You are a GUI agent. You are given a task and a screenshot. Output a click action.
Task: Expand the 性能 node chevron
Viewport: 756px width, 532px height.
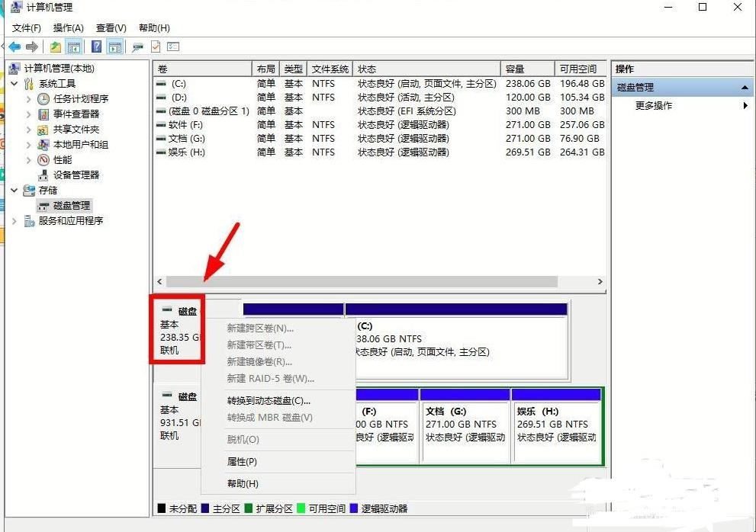coord(28,161)
